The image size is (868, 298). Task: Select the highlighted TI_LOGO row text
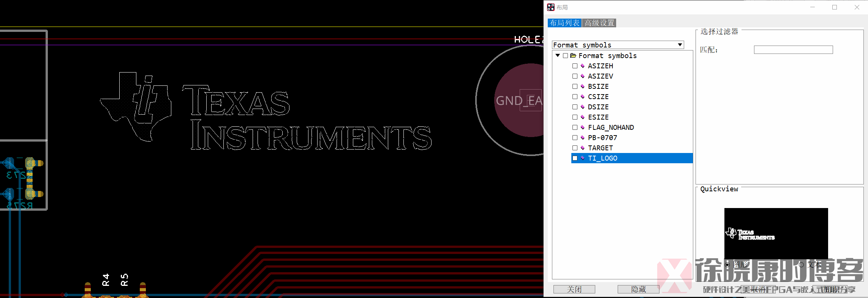(x=602, y=158)
